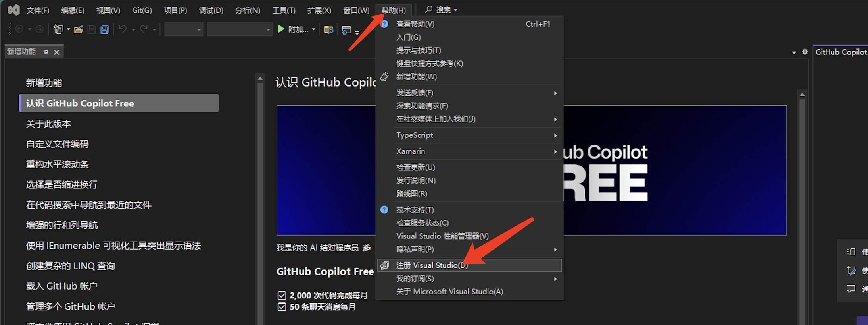Open the undo history dropdown arrow
Viewport: 868px width, 325px height.
133,29
